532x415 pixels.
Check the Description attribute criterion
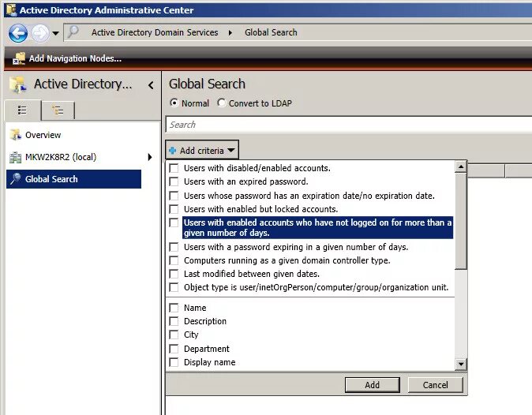tap(174, 321)
